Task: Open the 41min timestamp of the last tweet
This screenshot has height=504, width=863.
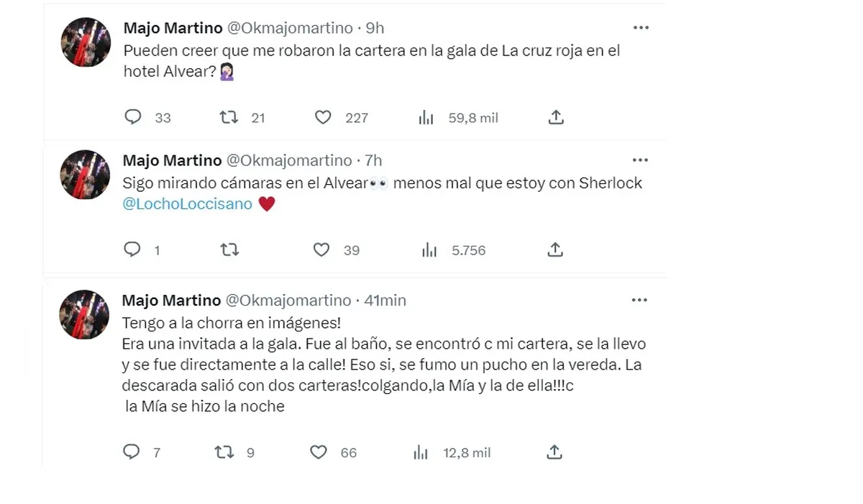Action: click(385, 301)
